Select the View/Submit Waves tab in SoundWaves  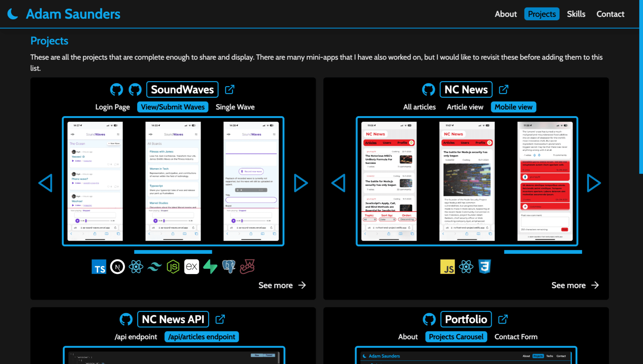(173, 106)
